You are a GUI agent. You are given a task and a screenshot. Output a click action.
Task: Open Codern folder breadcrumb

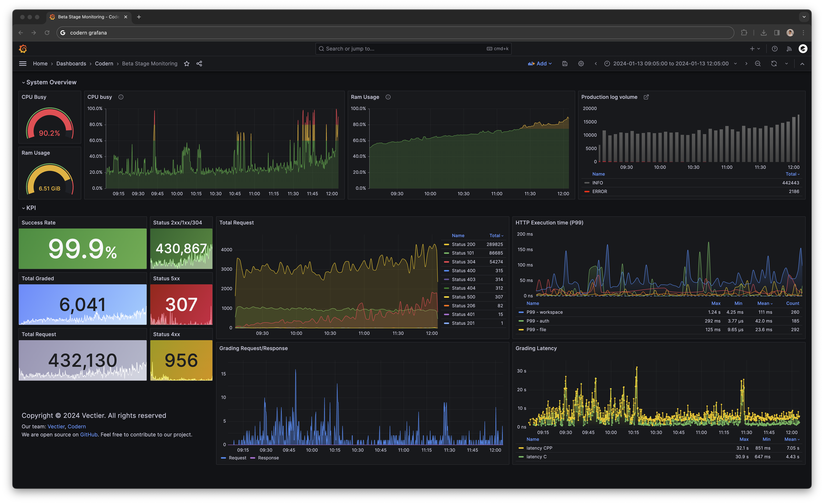104,64
